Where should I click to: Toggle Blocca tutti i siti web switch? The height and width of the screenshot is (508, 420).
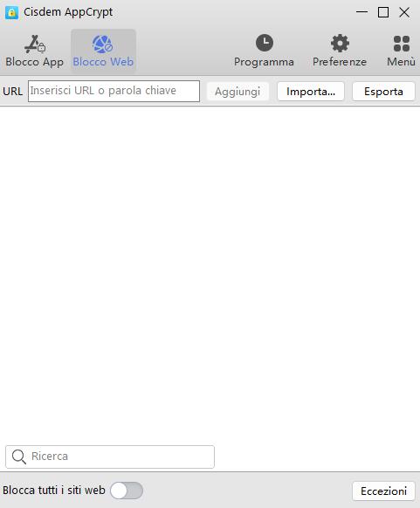pos(127,491)
